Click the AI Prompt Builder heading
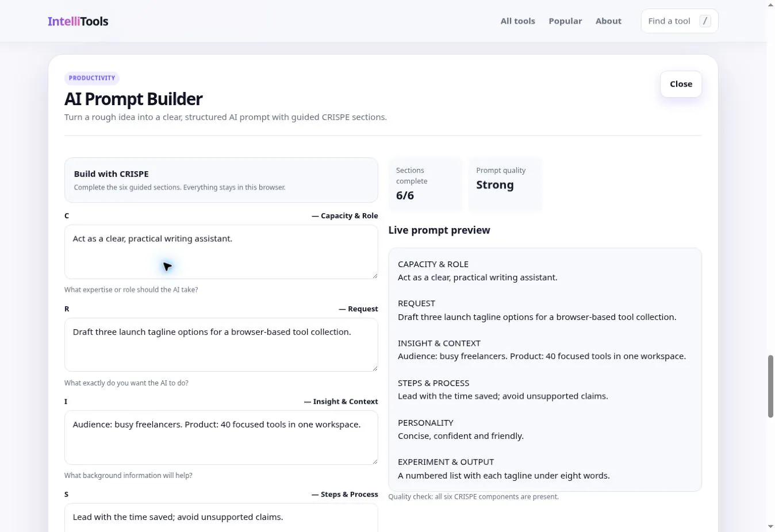Screen dimensions: 775x532 click(x=133, y=99)
